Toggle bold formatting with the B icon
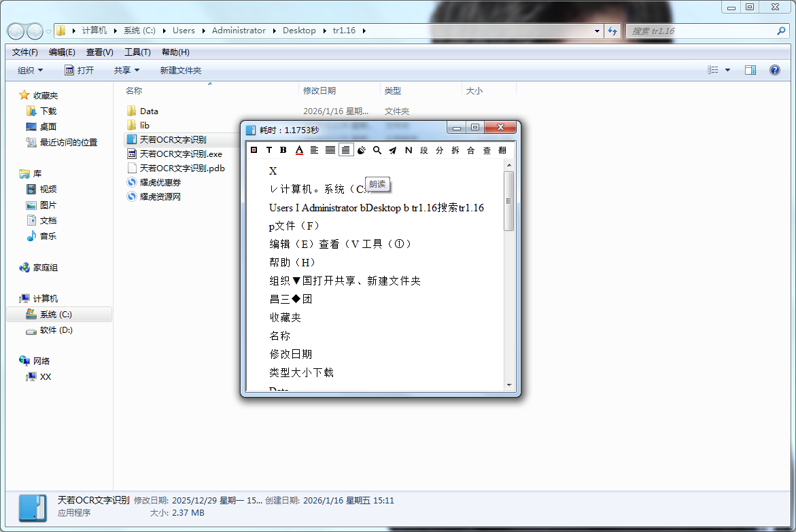Viewport: 796px width, 532px height. click(283, 150)
